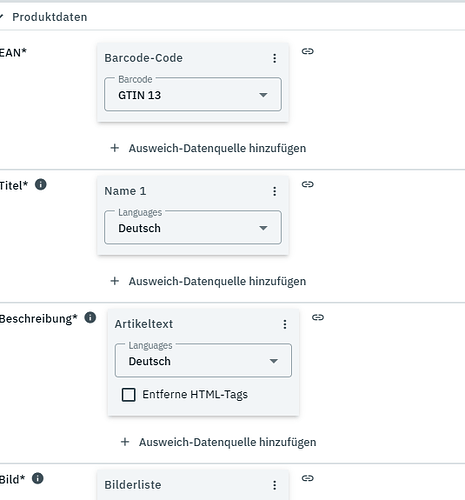Open the Barcode GTIN 13 dropdown
This screenshot has height=500, width=465.
click(x=193, y=95)
